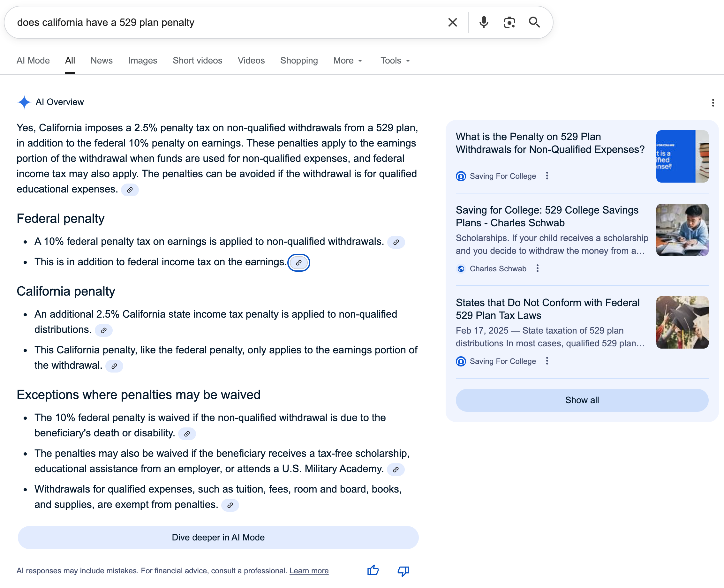724x588 pixels.
Task: Start voice search with the microphone icon
Action: (x=484, y=22)
